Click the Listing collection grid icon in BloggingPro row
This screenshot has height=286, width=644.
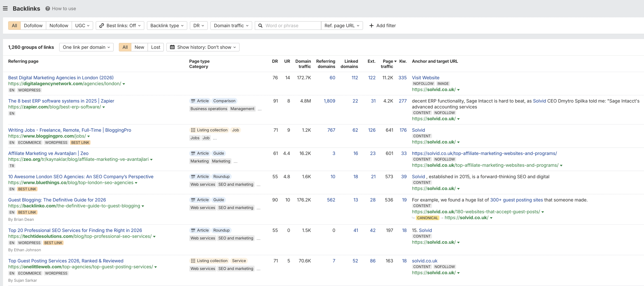pyautogui.click(x=193, y=130)
